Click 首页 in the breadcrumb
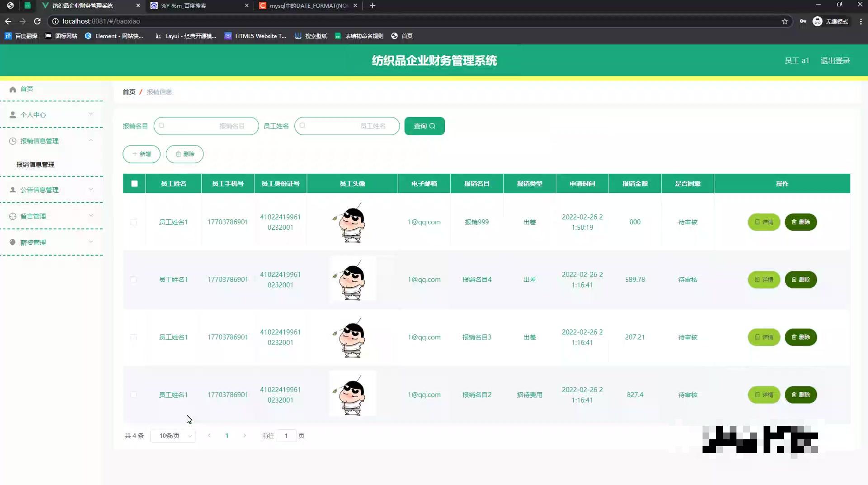 click(x=129, y=92)
